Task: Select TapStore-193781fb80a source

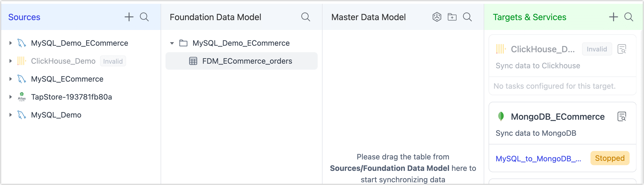Action: click(x=71, y=97)
